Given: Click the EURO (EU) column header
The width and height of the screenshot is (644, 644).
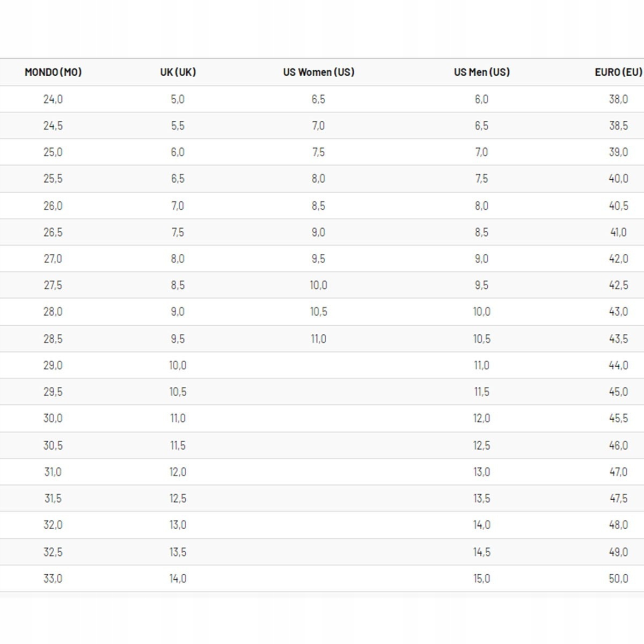Looking at the screenshot, I should (618, 72).
